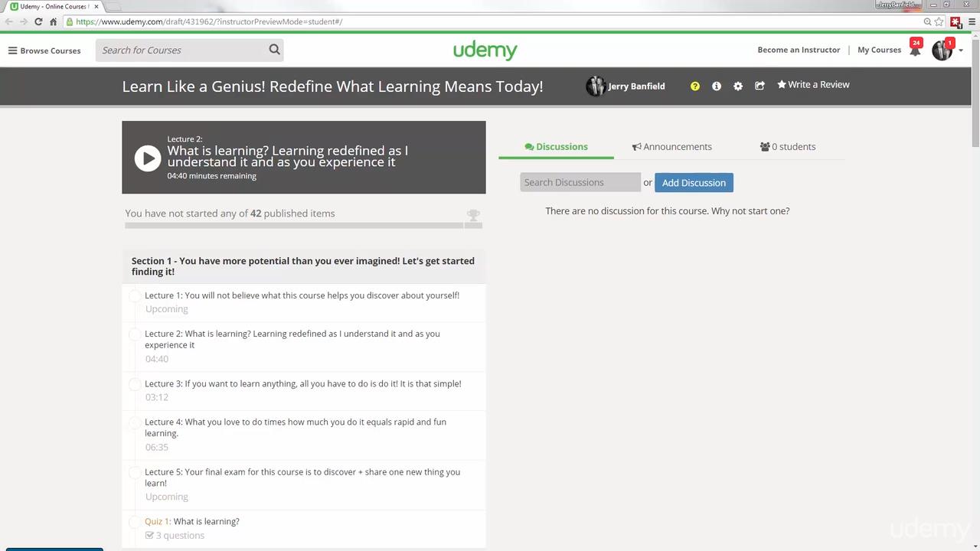This screenshot has width=980, height=551.
Task: Click the progress trophy icon
Action: tap(473, 216)
